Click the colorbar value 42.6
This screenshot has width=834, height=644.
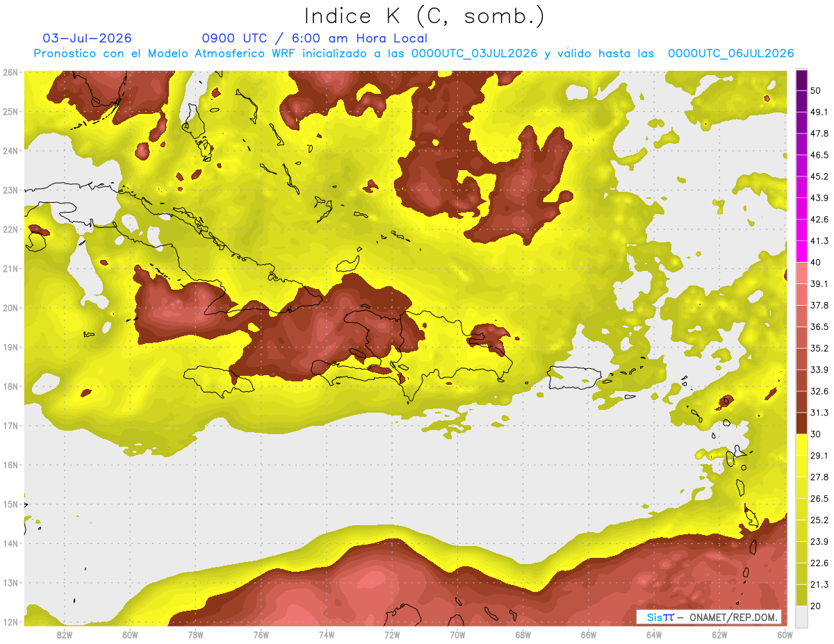coord(819,220)
